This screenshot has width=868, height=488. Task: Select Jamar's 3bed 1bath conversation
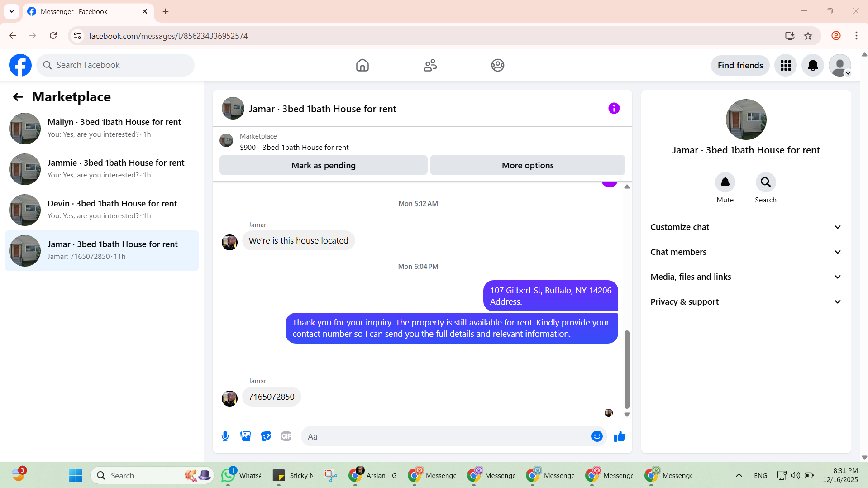102,251
